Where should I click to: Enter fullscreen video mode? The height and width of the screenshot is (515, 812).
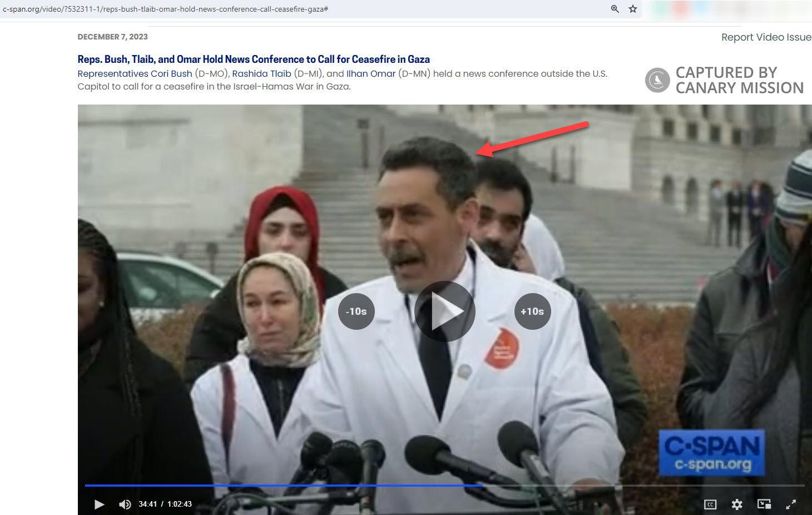pos(791,504)
